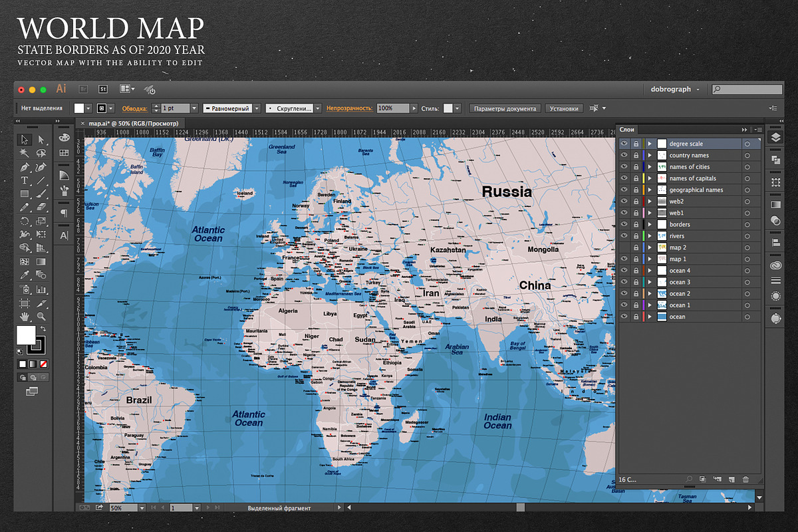This screenshot has height=532, width=798.
Task: Select the Lasso tool
Action: 41,153
